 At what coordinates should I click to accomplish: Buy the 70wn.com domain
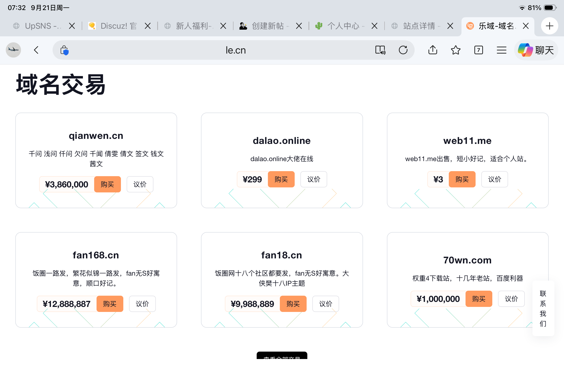click(479, 299)
